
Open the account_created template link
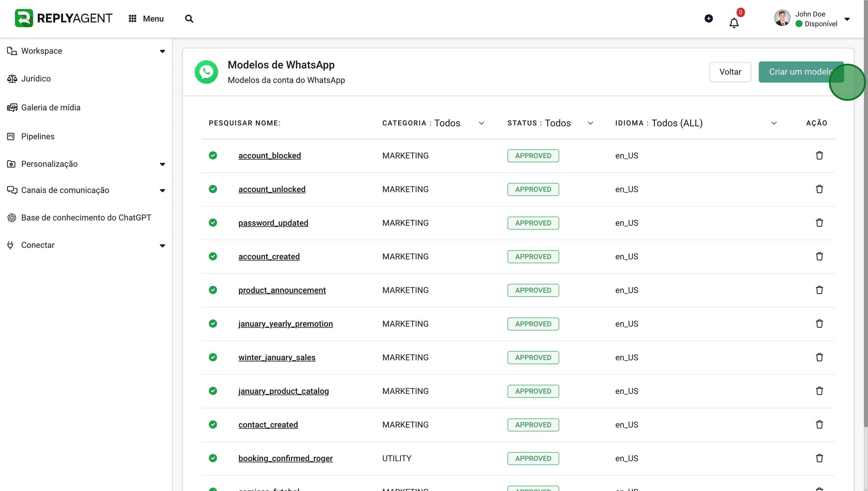point(269,257)
